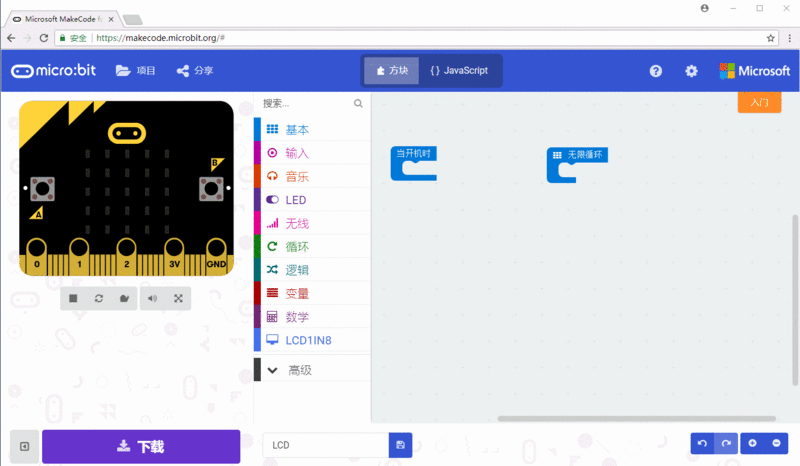The width and height of the screenshot is (800, 466).
Task: Zoom out the block workspace
Action: coord(776,443)
